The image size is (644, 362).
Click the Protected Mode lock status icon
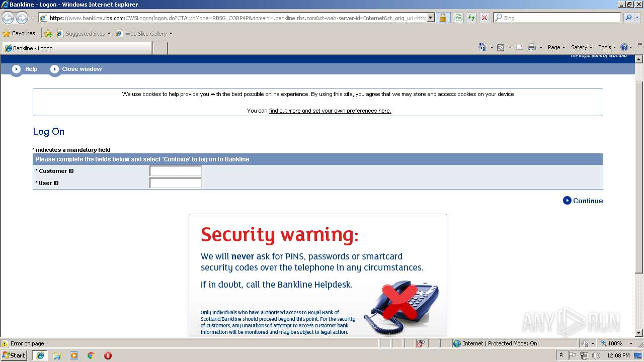tap(586, 343)
